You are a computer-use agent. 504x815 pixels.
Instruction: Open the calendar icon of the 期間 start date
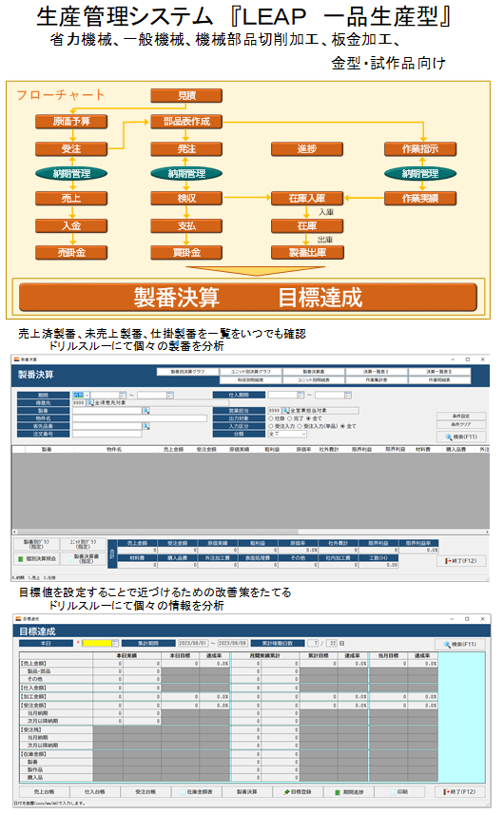(123, 395)
